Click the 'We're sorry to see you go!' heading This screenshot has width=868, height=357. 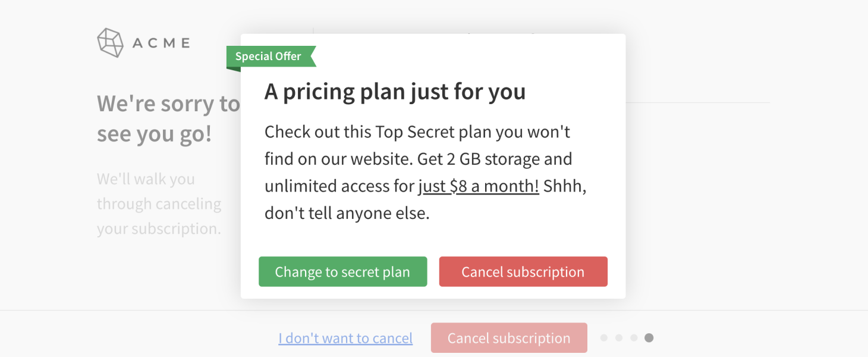click(168, 119)
